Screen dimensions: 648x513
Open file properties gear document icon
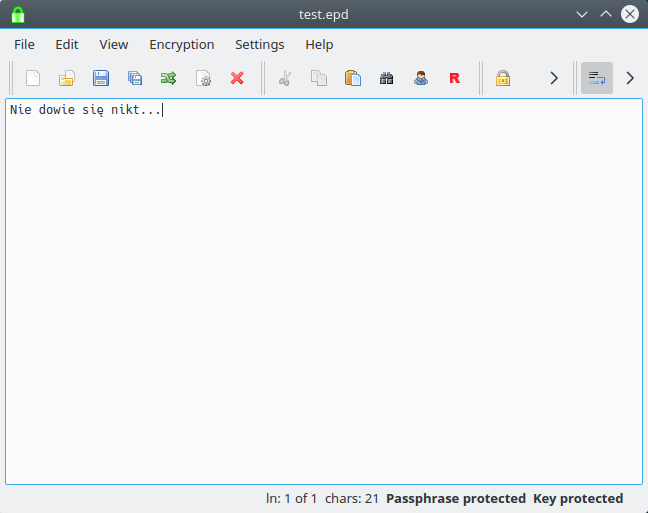[x=203, y=78]
